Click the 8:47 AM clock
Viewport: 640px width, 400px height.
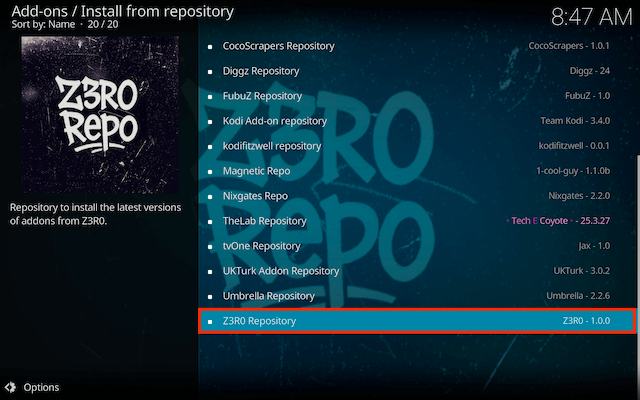(x=591, y=17)
